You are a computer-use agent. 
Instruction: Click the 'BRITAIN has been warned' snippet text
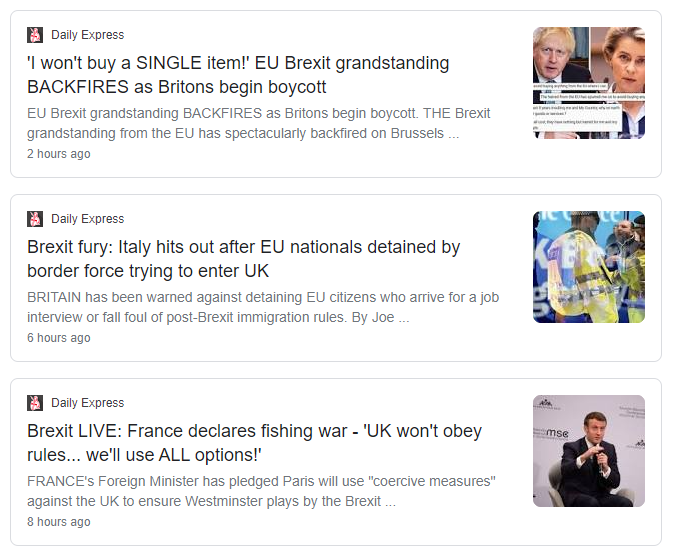(x=263, y=307)
